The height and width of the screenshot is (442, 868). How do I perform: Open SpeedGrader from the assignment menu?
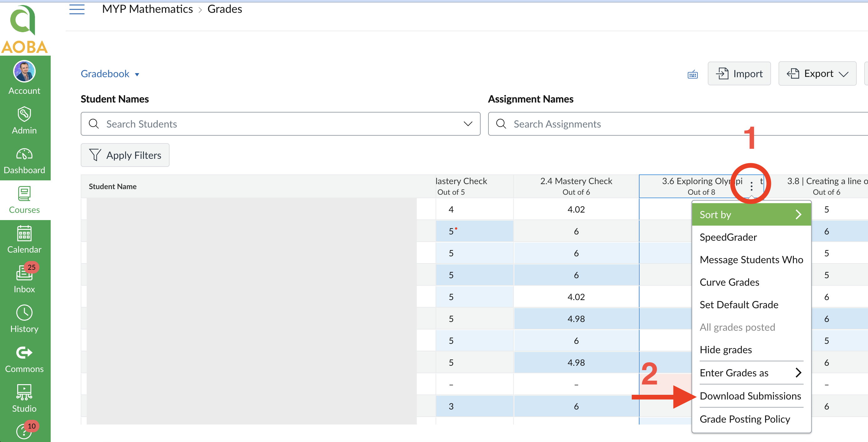click(x=728, y=237)
